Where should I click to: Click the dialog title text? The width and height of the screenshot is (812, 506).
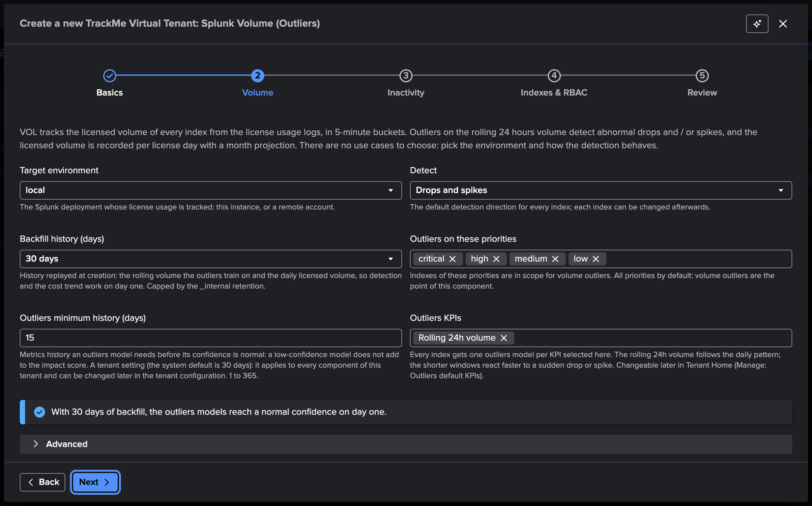point(170,23)
